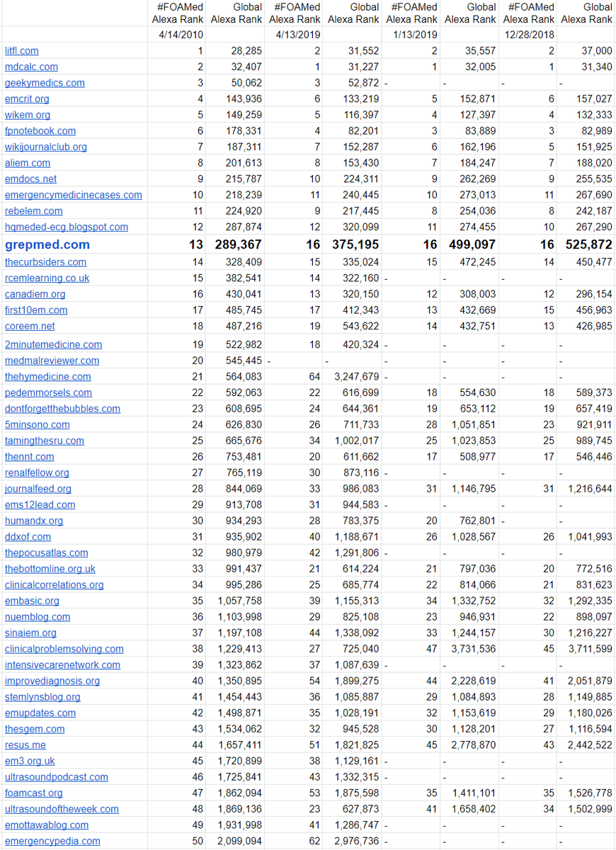Click the rebelem.com link
Viewport: 616px width, 850px height.
(x=33, y=211)
